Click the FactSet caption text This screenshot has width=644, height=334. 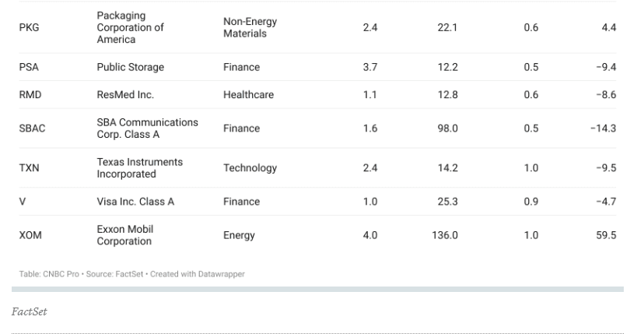tap(29, 311)
